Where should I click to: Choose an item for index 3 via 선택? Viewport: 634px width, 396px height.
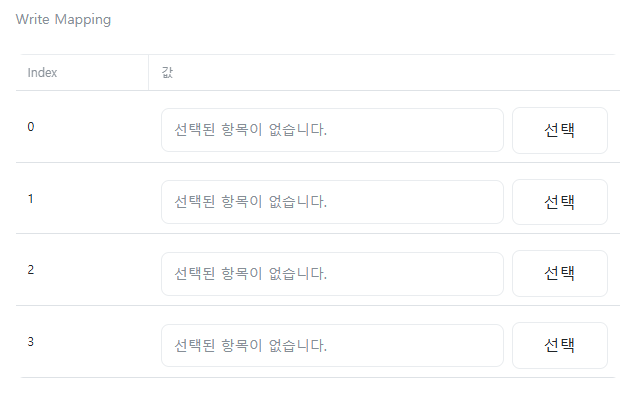[560, 345]
